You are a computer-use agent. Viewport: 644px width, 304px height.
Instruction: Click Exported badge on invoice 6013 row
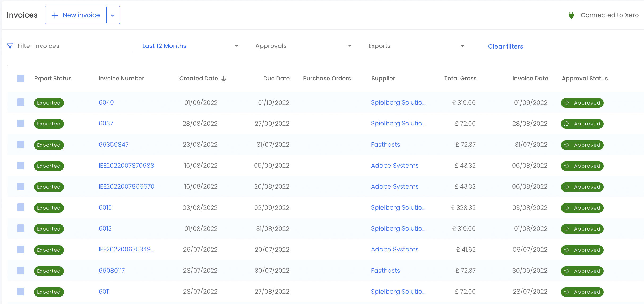tap(49, 229)
